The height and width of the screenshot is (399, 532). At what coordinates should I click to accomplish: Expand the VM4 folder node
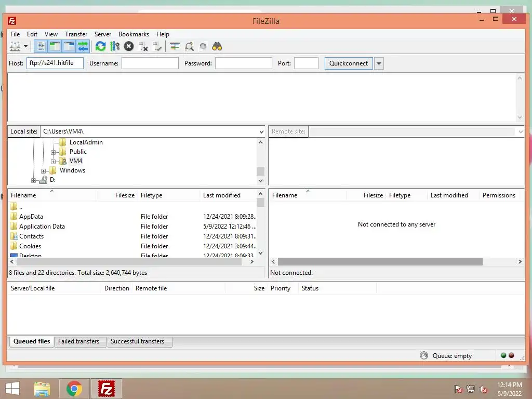tap(54, 162)
